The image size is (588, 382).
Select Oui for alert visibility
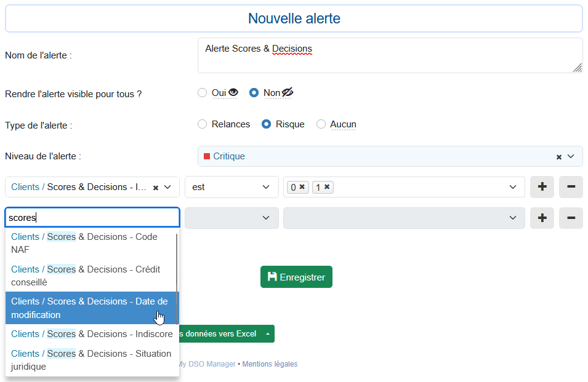click(x=203, y=93)
